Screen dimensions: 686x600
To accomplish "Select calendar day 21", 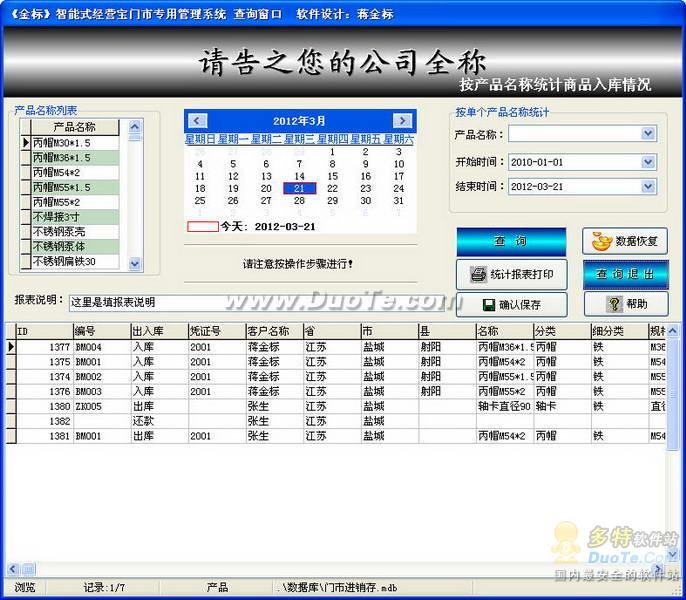I will pos(299,189).
